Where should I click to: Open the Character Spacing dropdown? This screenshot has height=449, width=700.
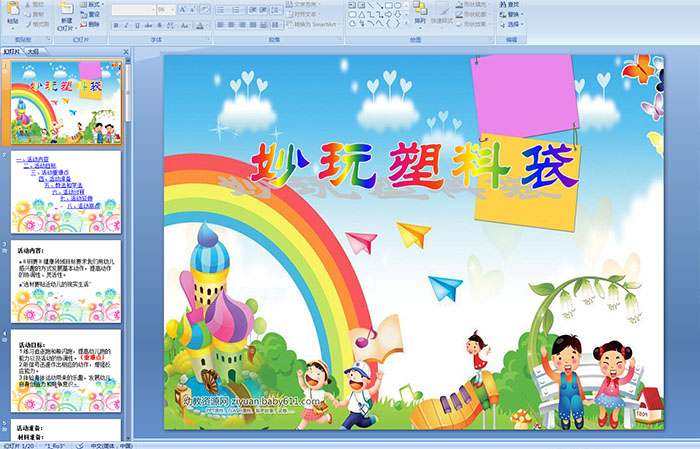pyautogui.click(x=171, y=25)
